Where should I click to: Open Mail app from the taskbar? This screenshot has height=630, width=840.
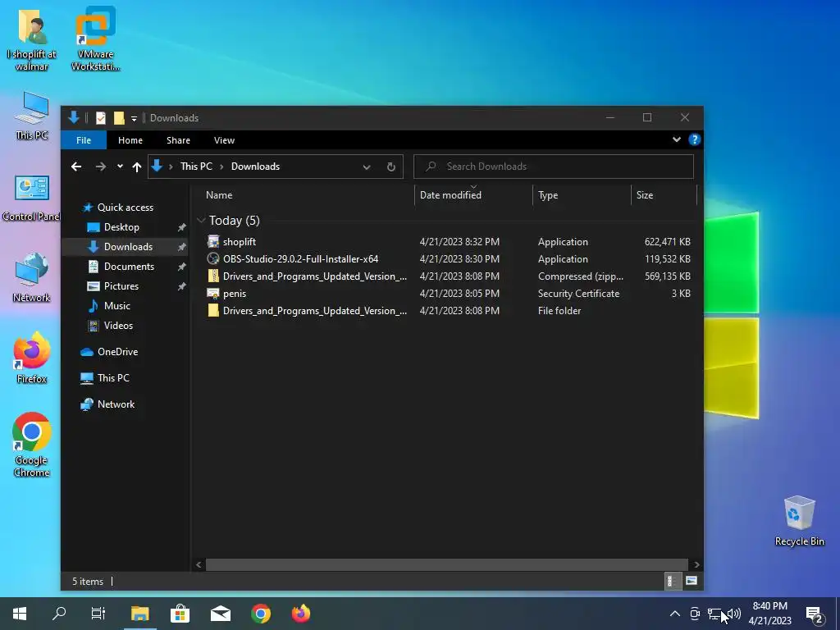[x=220, y=614]
